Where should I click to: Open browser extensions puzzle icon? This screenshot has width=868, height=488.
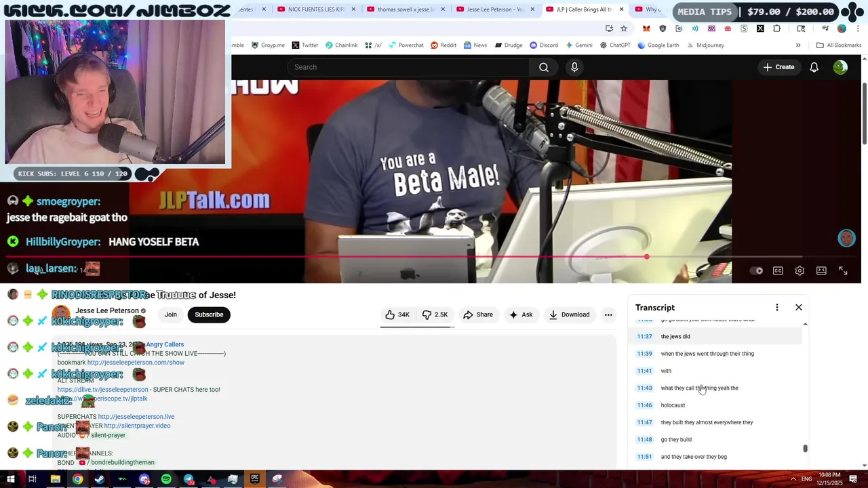click(776, 28)
